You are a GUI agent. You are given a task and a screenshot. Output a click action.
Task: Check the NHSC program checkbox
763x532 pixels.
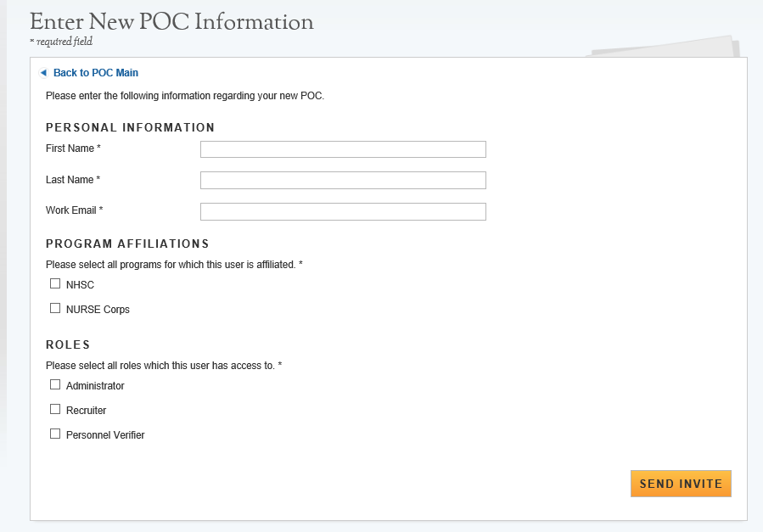[x=55, y=284]
